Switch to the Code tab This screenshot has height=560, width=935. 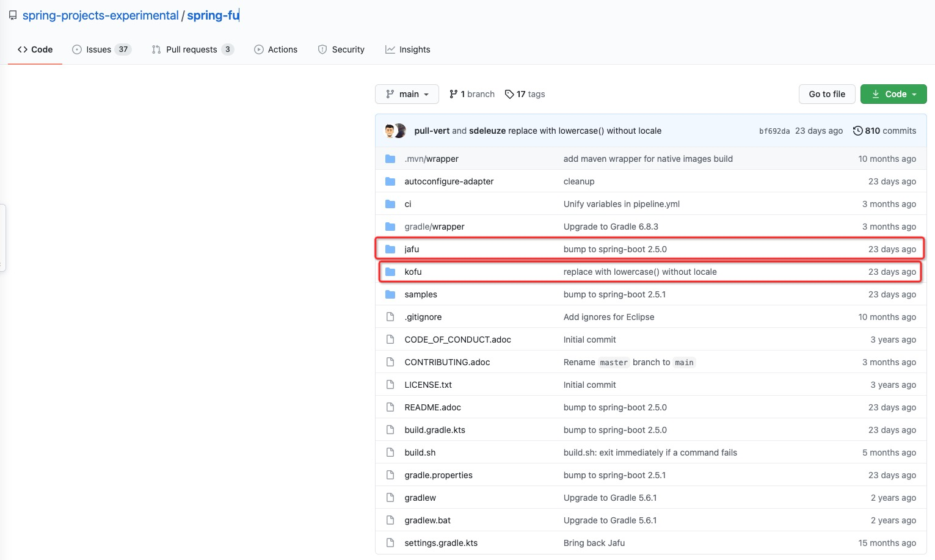tap(35, 49)
